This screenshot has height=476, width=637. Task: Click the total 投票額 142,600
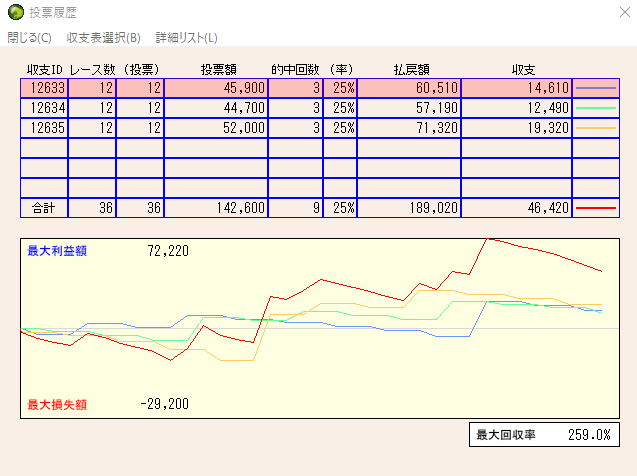coord(240,208)
